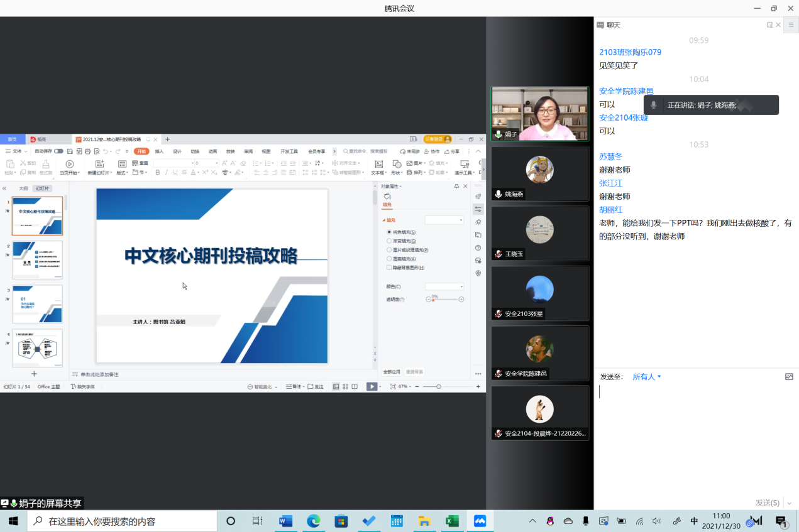Pop out the chat panel window
This screenshot has width=799, height=532.
[x=769, y=25]
